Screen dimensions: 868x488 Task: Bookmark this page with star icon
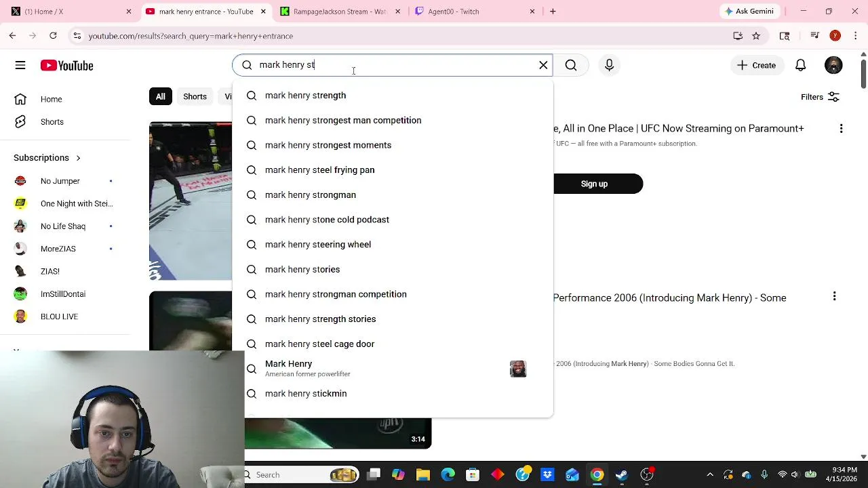click(x=756, y=36)
